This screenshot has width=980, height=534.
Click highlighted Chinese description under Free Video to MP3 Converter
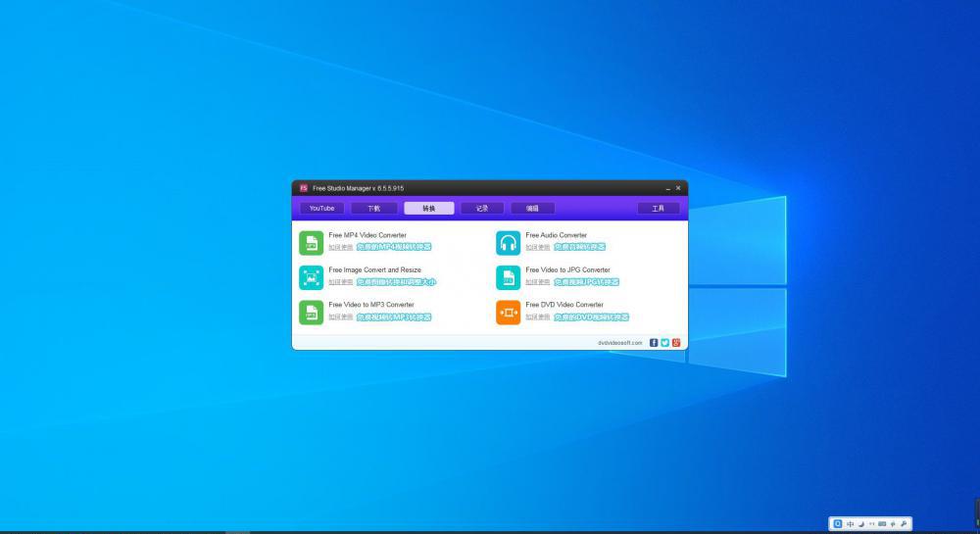coord(394,317)
